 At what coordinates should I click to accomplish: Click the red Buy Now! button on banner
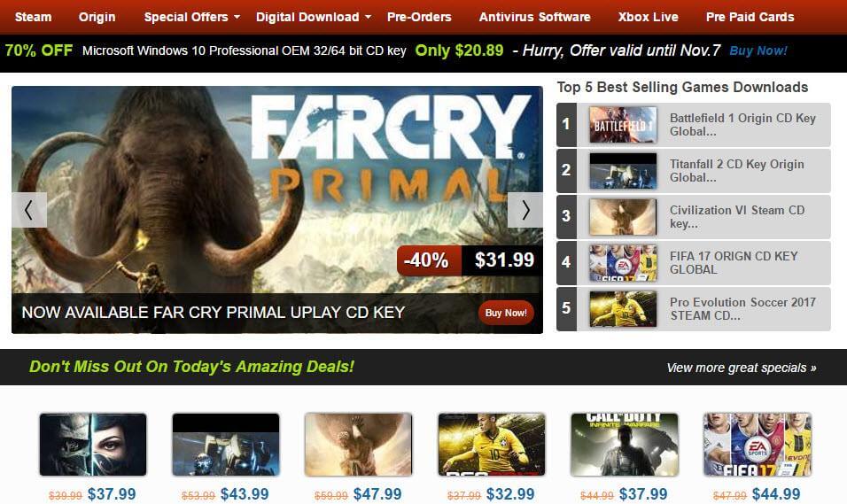[506, 313]
